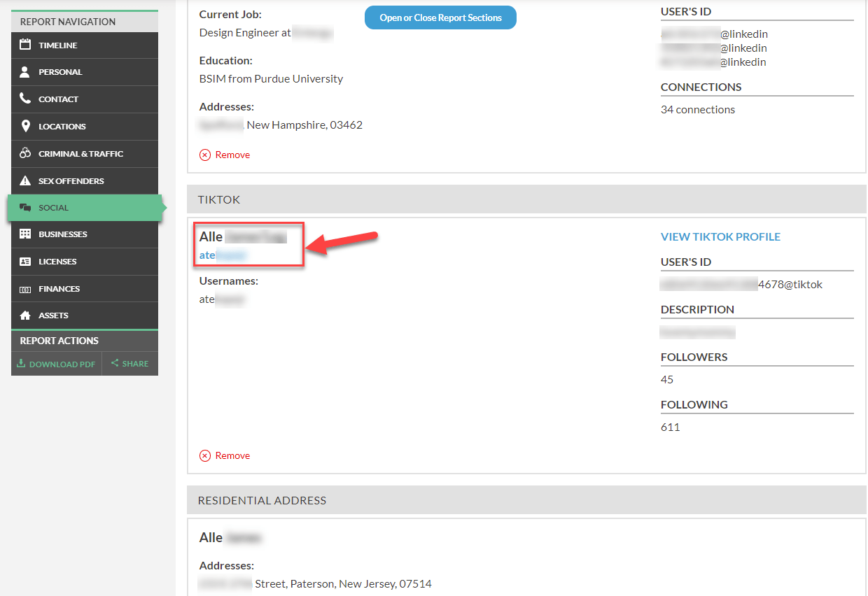Viewport: 868px width, 596px height.
Task: Open the blurred TikTok username link
Action: click(223, 255)
